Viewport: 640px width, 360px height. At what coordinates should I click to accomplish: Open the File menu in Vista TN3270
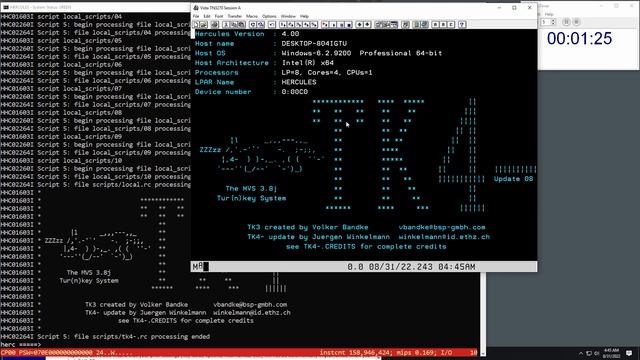(x=196, y=16)
